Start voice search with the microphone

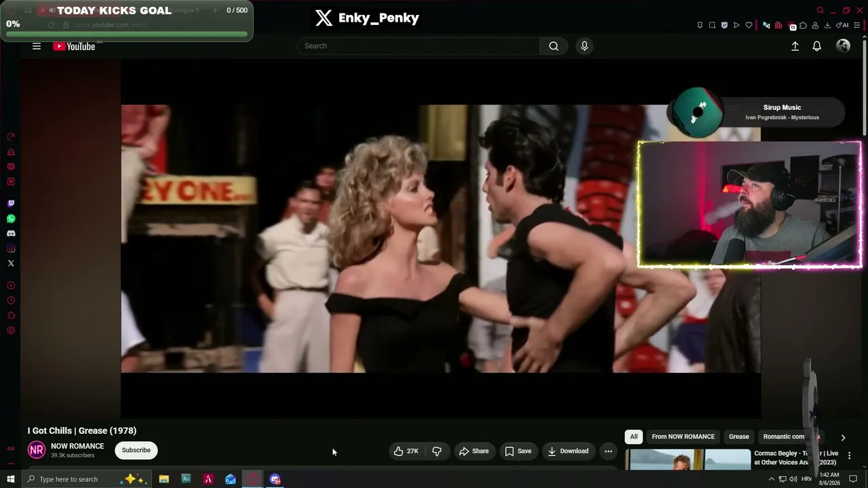[585, 46]
